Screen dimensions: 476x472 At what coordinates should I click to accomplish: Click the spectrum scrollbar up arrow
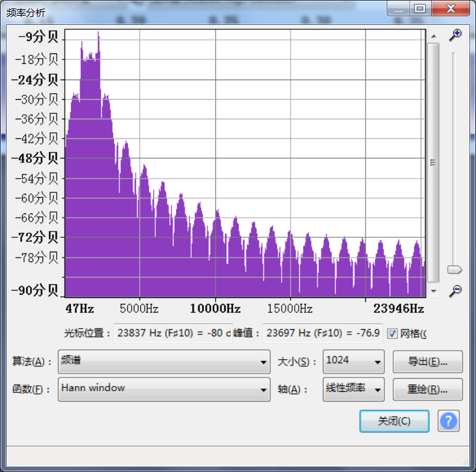pos(434,33)
